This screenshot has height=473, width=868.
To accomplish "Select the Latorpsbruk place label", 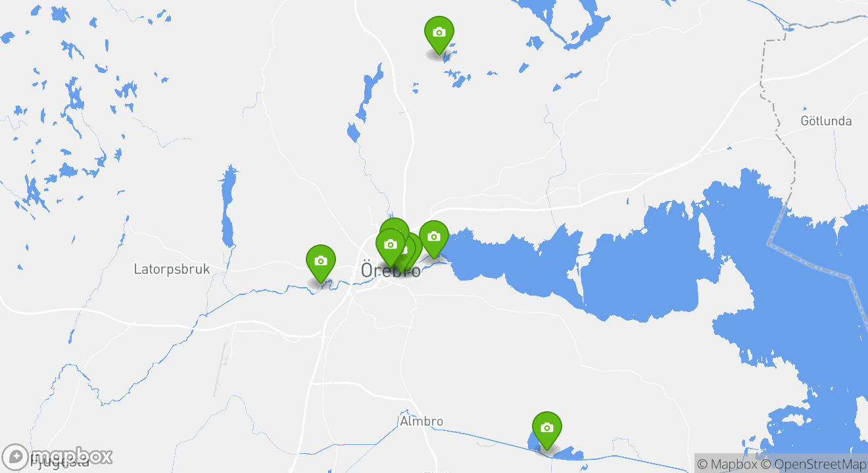I will click(x=172, y=269).
